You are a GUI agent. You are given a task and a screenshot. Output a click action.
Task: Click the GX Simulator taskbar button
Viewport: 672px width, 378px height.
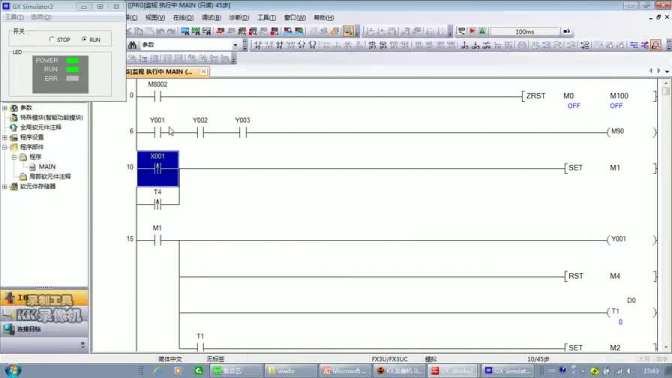(x=507, y=371)
